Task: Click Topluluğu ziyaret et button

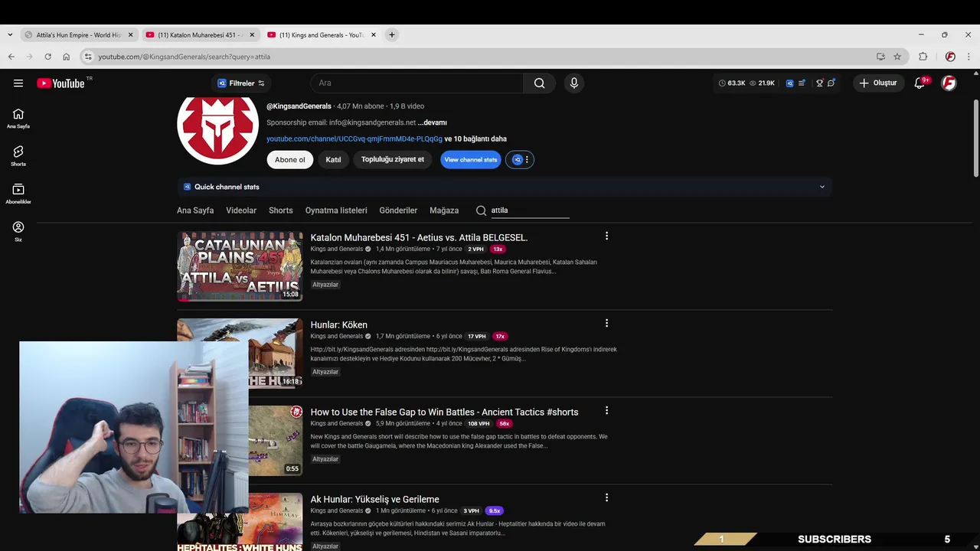Action: (x=393, y=160)
